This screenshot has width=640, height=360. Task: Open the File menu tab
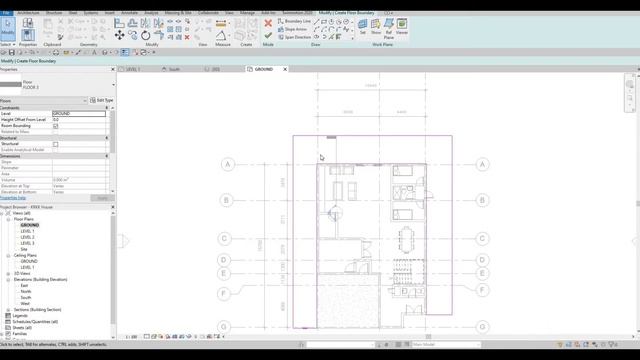[x=6, y=13]
